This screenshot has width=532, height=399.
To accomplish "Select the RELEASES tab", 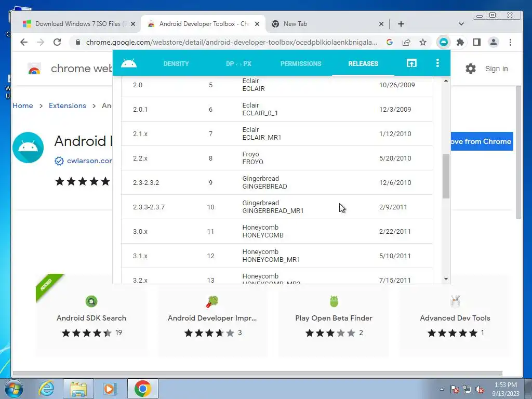I will coord(363,63).
